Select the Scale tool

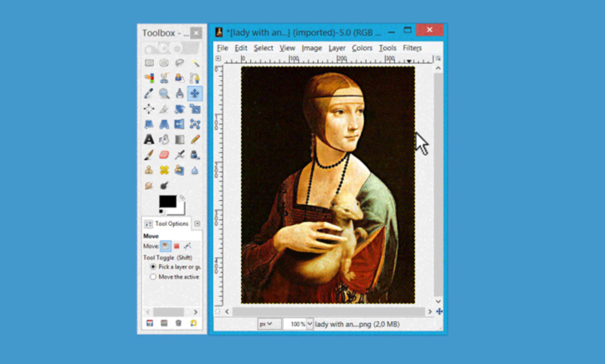pyautogui.click(x=195, y=109)
